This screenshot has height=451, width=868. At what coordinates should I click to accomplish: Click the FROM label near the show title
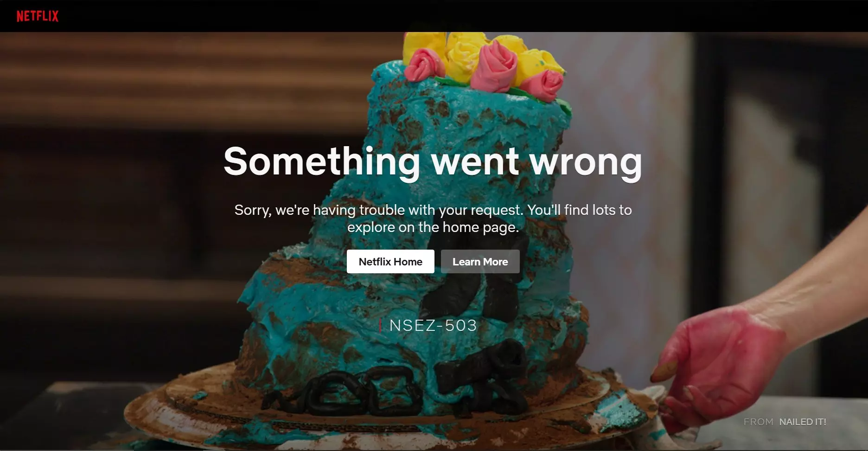point(759,422)
